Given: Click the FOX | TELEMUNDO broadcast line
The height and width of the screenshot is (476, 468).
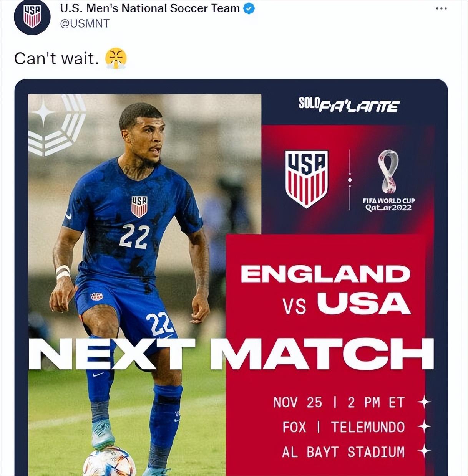Looking at the screenshot, I should click(344, 427).
